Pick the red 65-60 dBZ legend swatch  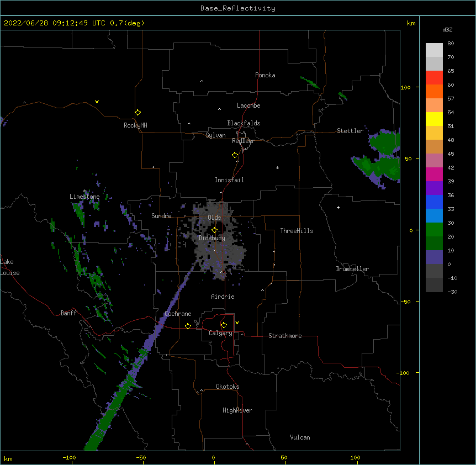point(434,77)
